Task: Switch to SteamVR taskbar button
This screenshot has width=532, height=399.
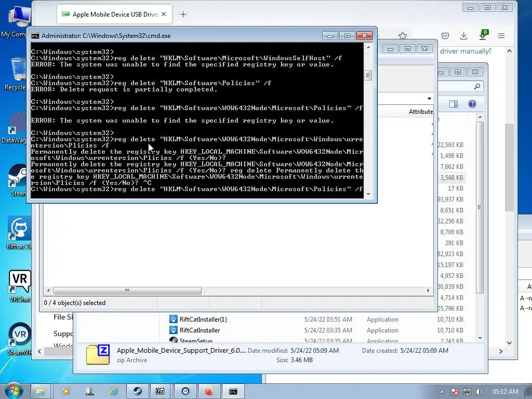Action: pos(185,392)
